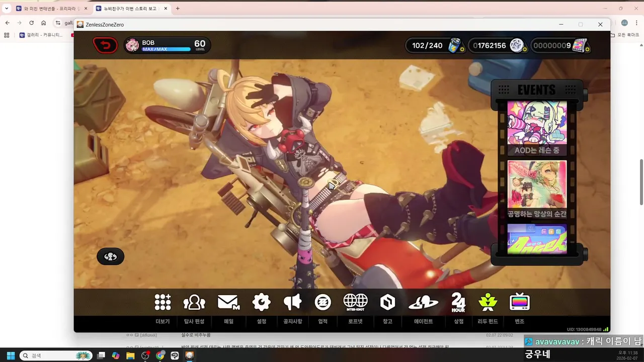644x362 pixels.
Task: Reload the Chrome page
Action: click(31, 23)
